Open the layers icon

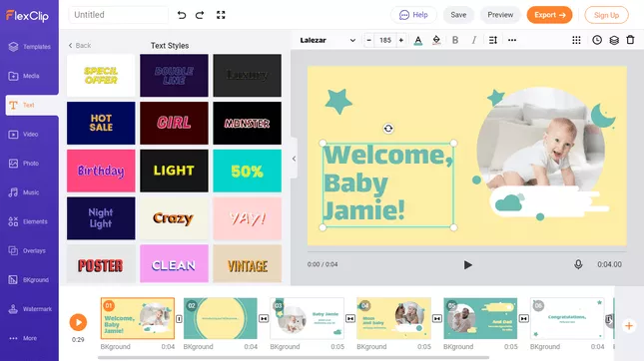click(614, 40)
